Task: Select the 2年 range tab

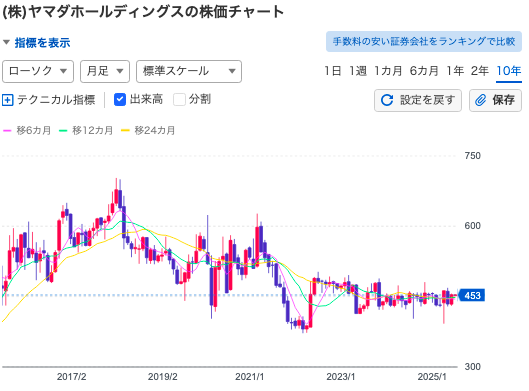Action: (x=480, y=71)
